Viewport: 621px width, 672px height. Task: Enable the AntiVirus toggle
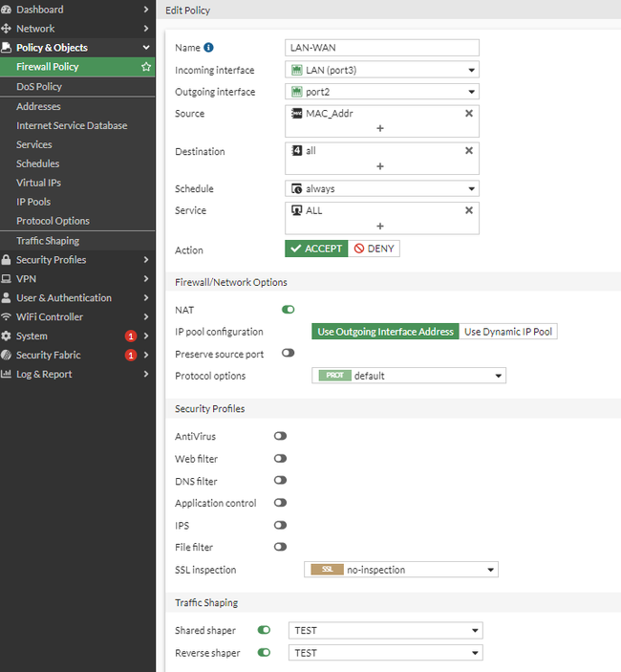click(x=280, y=436)
